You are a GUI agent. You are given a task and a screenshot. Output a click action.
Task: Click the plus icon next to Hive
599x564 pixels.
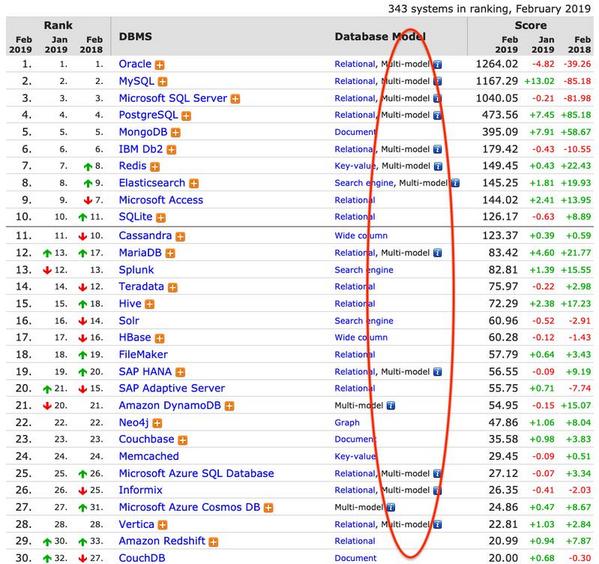point(150,304)
